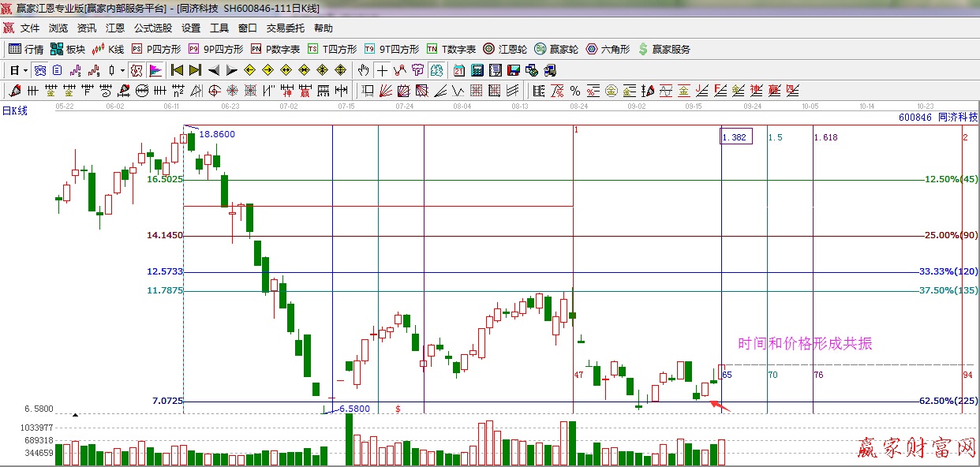Open the 六角形 hexagon tool
Viewport: 980px width, 467px height.
tap(608, 49)
